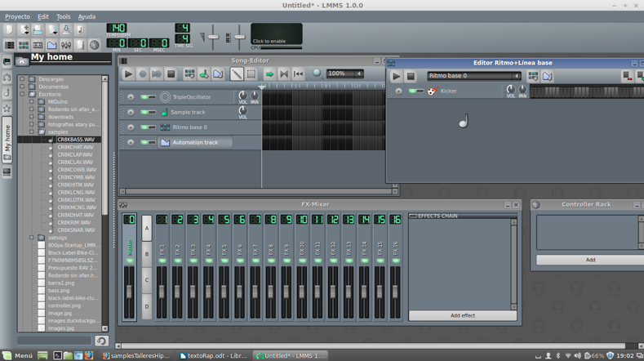Open the Song-Editor zoom 100% dropdown
644x361 pixels.
[x=345, y=74]
